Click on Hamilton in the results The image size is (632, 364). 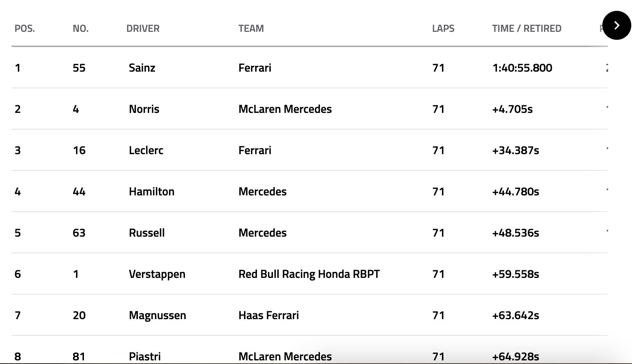[152, 192]
